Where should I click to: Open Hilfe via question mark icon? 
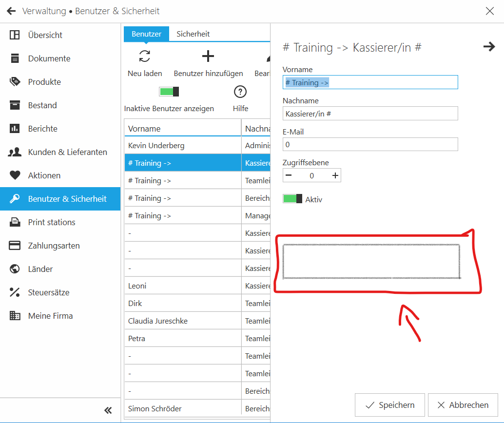tap(240, 92)
